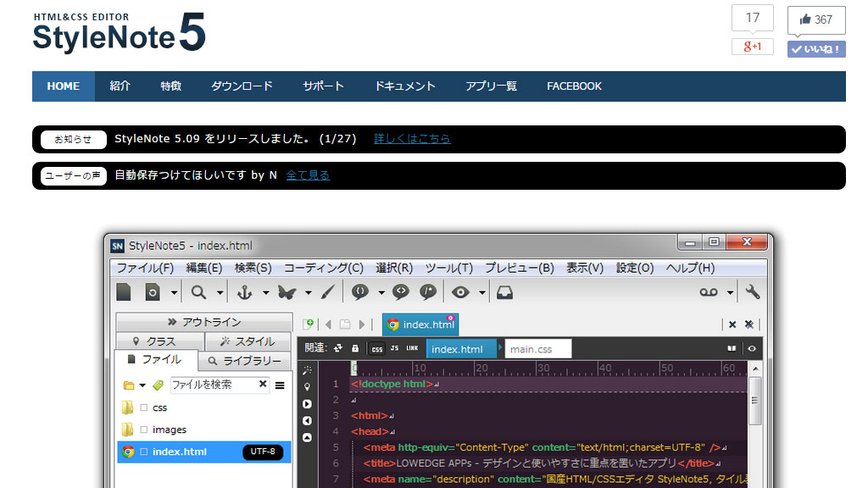Toggle the CSS filter in related bar
The image size is (868, 488).
pos(377,349)
